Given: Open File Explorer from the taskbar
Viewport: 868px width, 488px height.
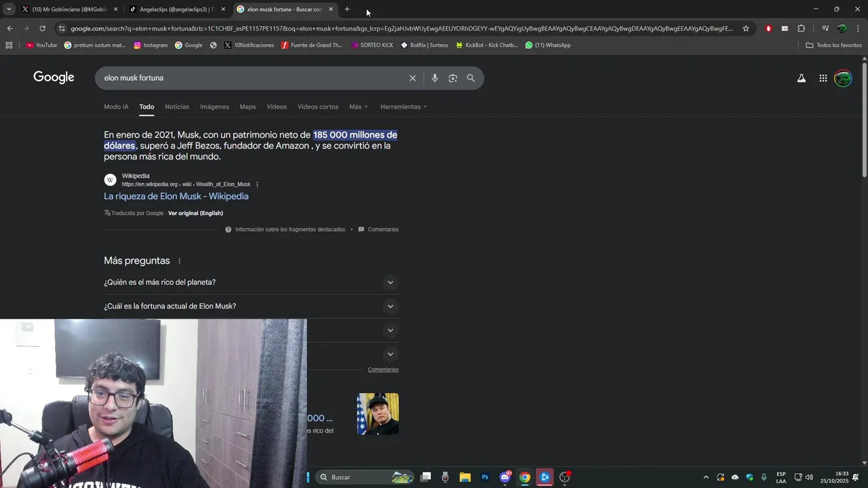Looking at the screenshot, I should 465,477.
